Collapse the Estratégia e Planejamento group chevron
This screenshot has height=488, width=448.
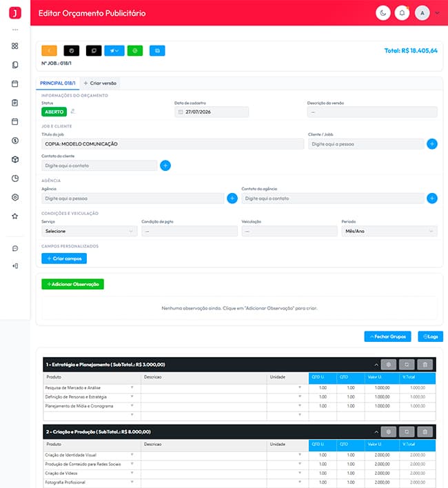click(x=376, y=365)
